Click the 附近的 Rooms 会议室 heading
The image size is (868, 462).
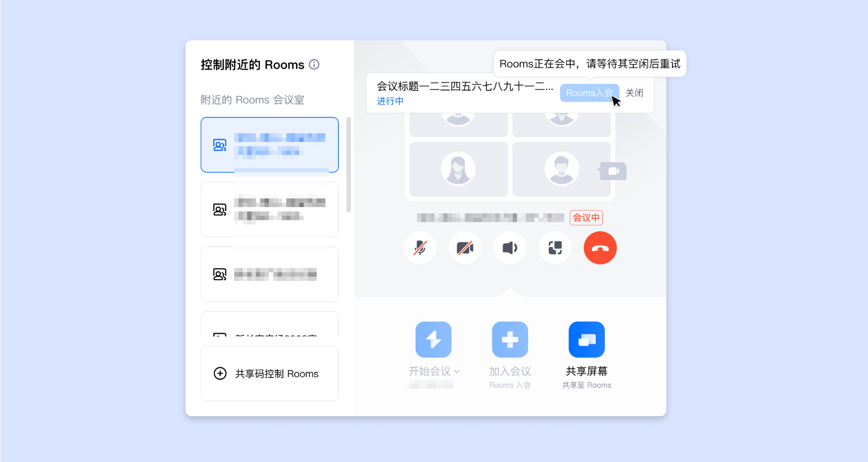click(252, 100)
